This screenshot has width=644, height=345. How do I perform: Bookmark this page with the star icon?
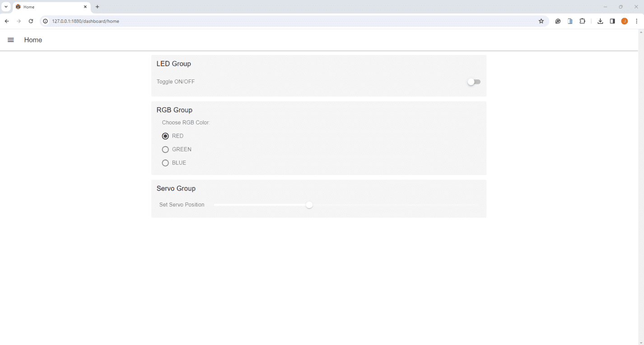541,21
